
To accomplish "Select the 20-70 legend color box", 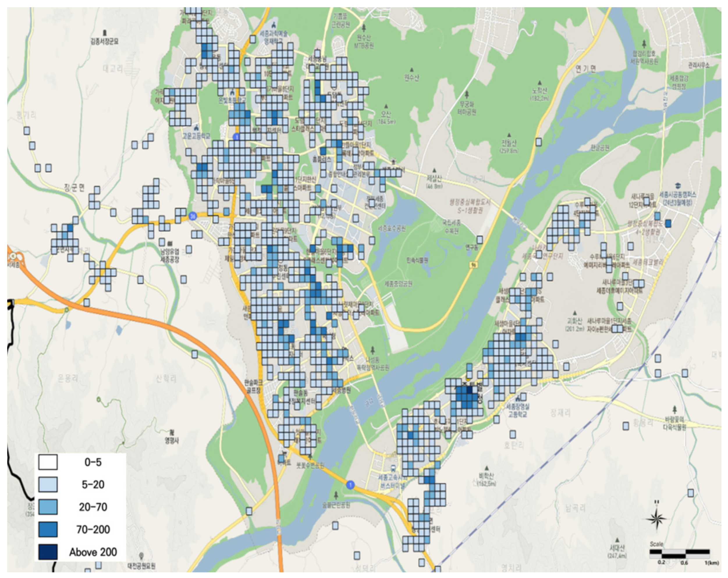I will [48, 507].
